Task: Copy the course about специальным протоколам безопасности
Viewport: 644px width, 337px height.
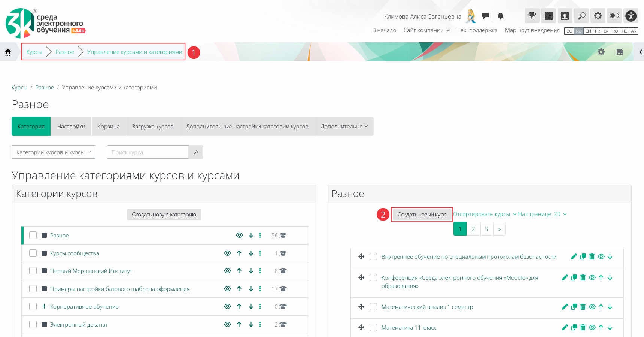Action: (583, 257)
